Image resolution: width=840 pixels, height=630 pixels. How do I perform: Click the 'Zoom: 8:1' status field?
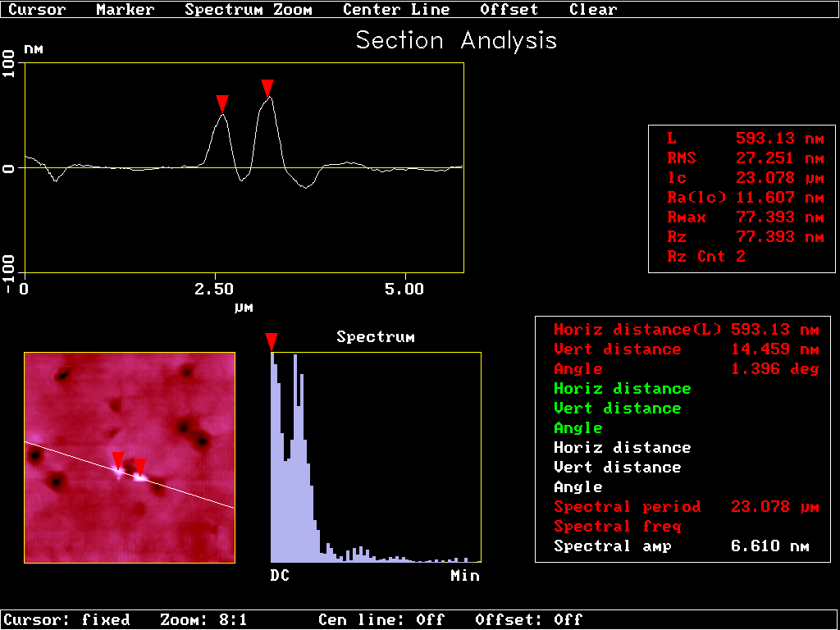(x=203, y=619)
